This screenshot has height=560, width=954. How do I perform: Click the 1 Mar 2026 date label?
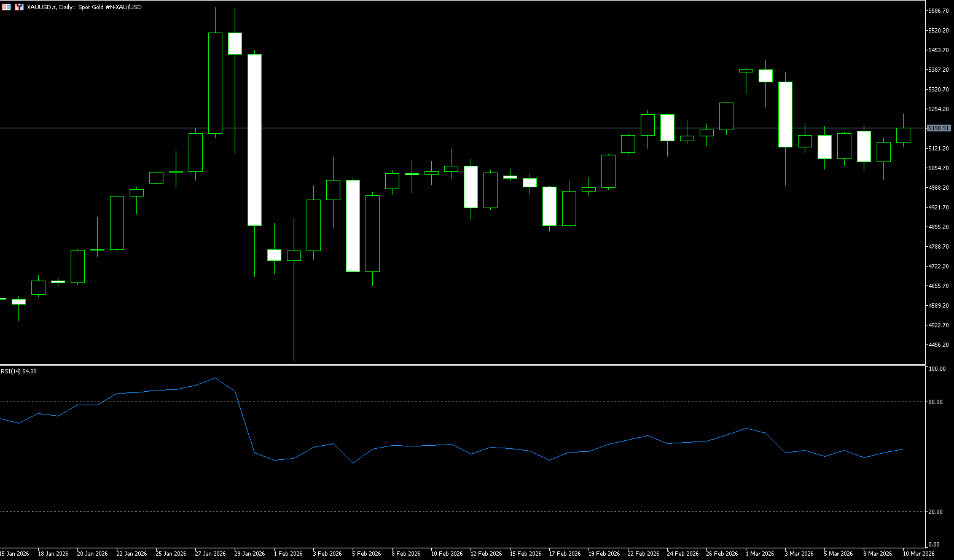coord(760,554)
